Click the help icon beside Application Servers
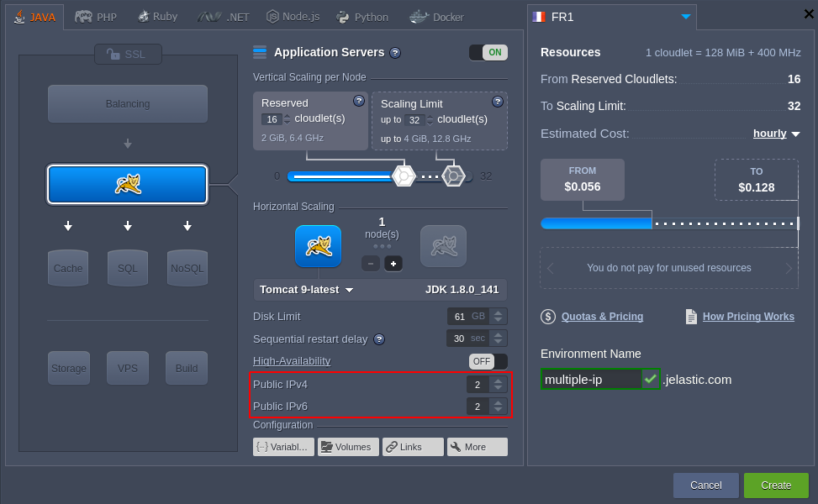818x504 pixels. tap(395, 53)
